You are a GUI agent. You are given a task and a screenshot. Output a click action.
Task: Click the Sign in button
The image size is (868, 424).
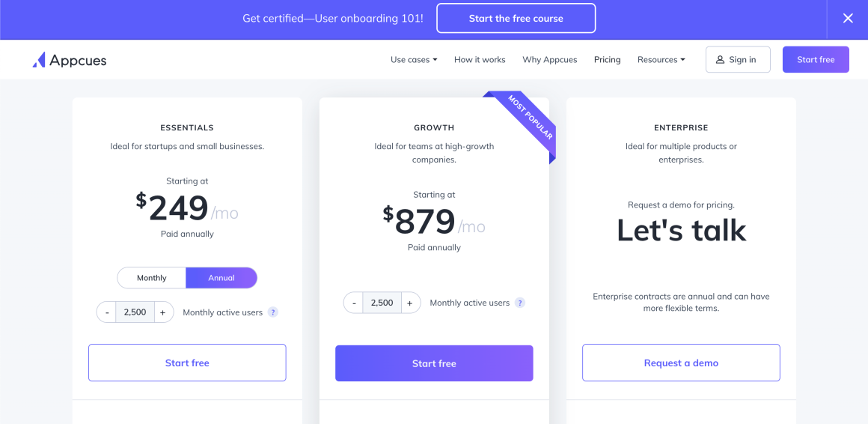738,59
